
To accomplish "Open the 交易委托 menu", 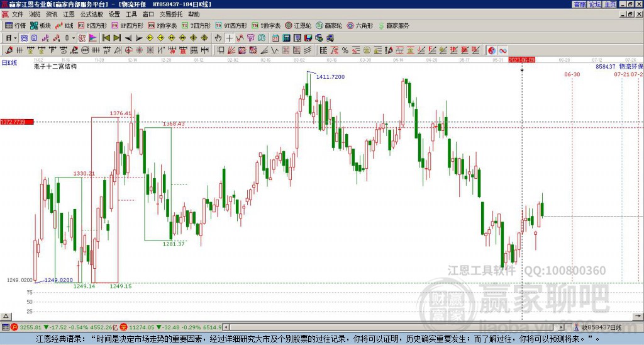I will click(x=171, y=14).
